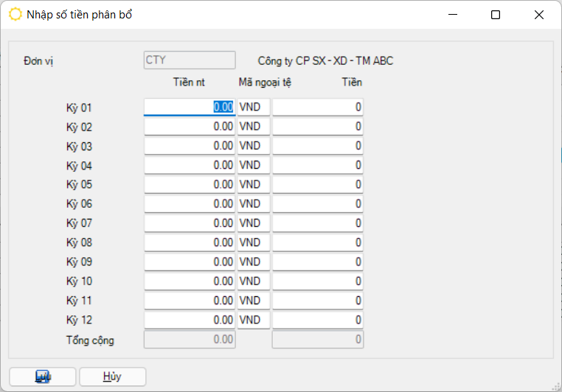Click the Kỳ 12 Tiền amount field
The image size is (562, 392).
coord(318,320)
